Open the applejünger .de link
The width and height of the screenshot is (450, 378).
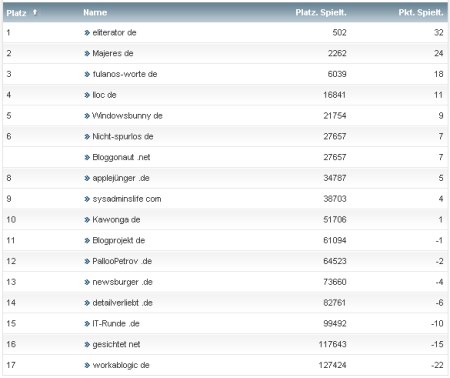121,178
